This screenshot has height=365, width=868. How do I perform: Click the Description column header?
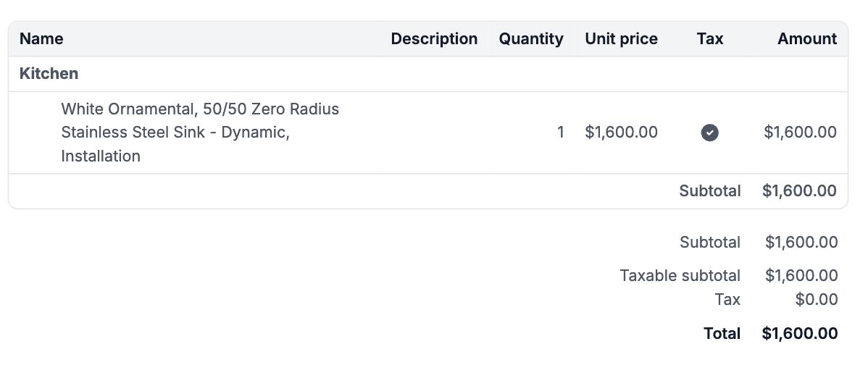[x=434, y=39]
